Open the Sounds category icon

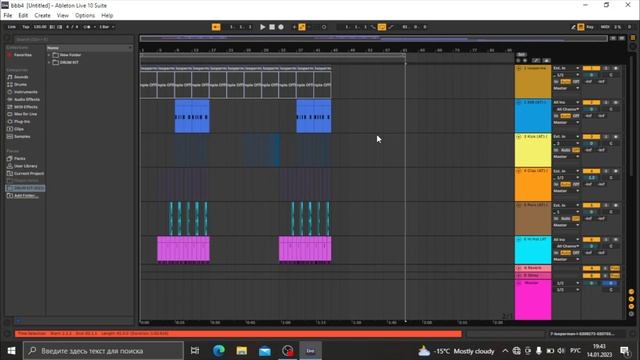coord(10,77)
